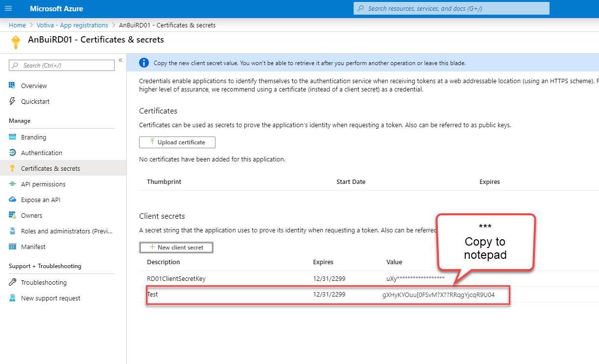Click Microsoft Azure portal title

[x=56, y=9]
